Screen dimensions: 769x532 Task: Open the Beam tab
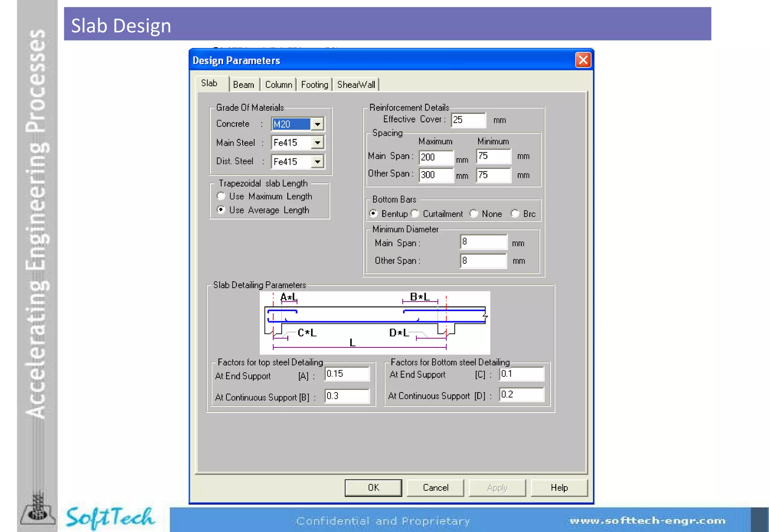[x=244, y=85]
